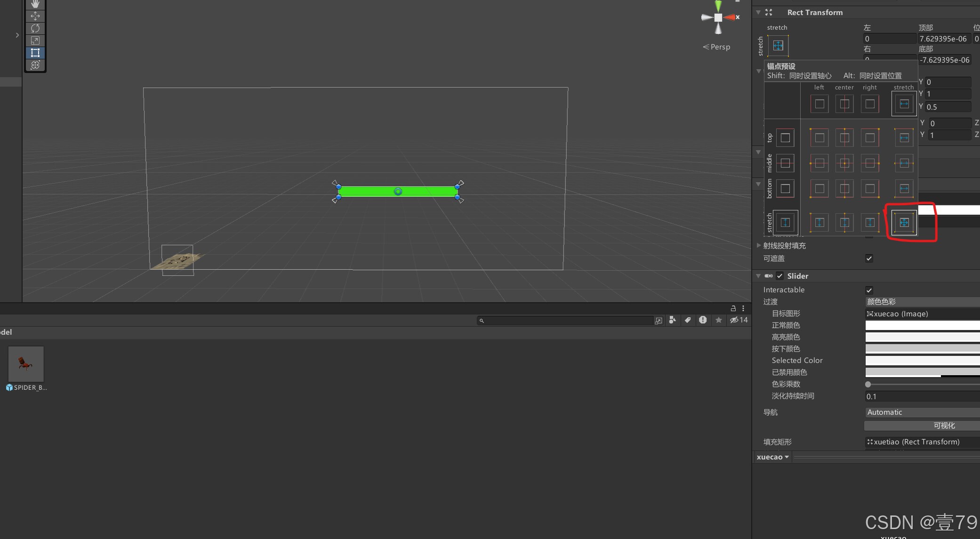Pick the 按下颜色 (Pressed Color) swatch
This screenshot has height=539, width=980.
pos(922,349)
